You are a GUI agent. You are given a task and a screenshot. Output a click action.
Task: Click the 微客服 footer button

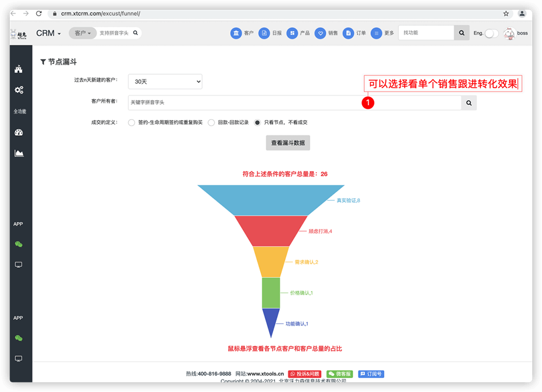(x=339, y=374)
